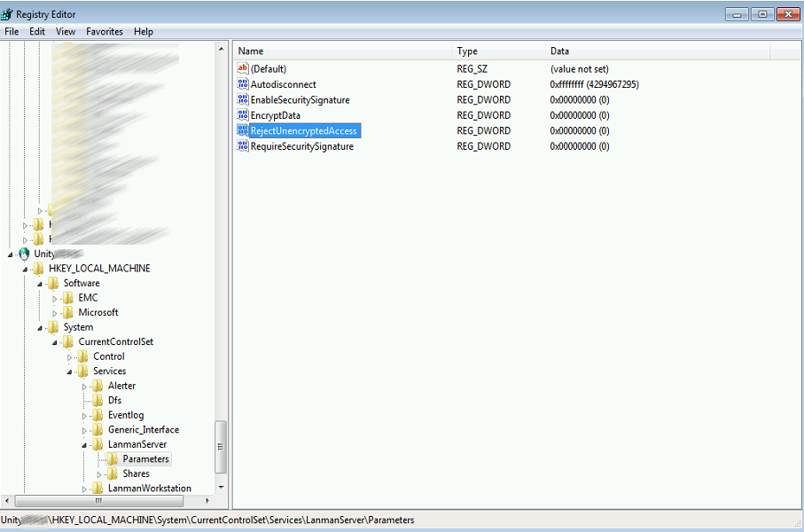Expand the Alerter key
This screenshot has height=532, width=804.
coord(84,387)
